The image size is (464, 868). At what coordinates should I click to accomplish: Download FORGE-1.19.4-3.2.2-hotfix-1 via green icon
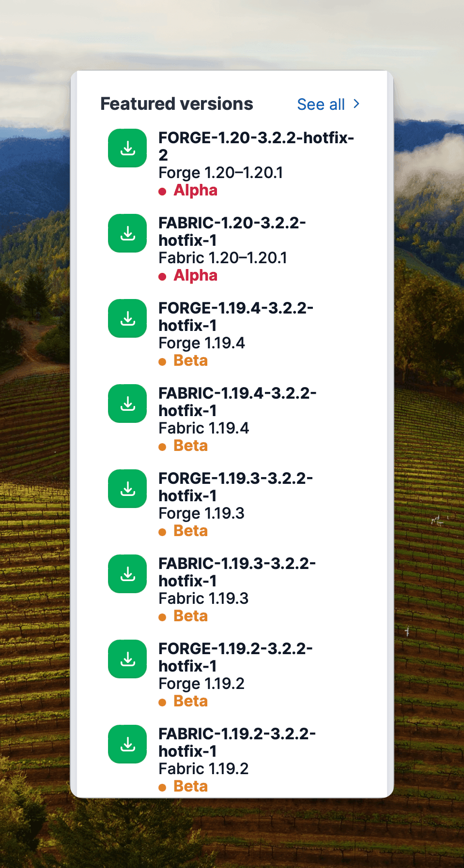tap(127, 318)
